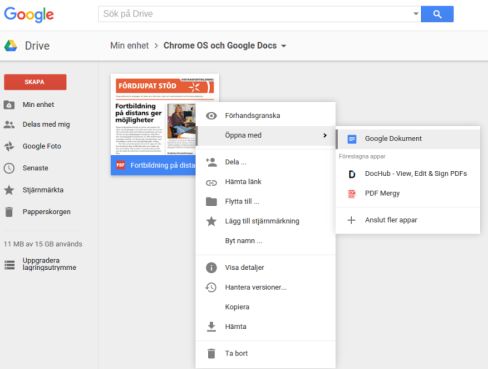
Task: Open Delas med mig in sidebar
Action: pyautogui.click(x=46, y=124)
